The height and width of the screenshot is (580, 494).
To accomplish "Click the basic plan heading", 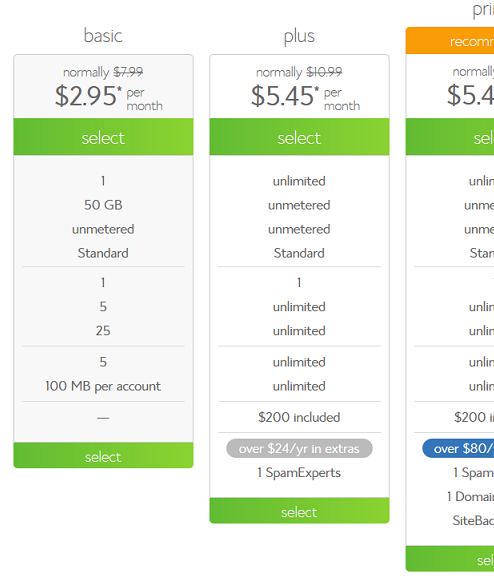I will pos(103,36).
